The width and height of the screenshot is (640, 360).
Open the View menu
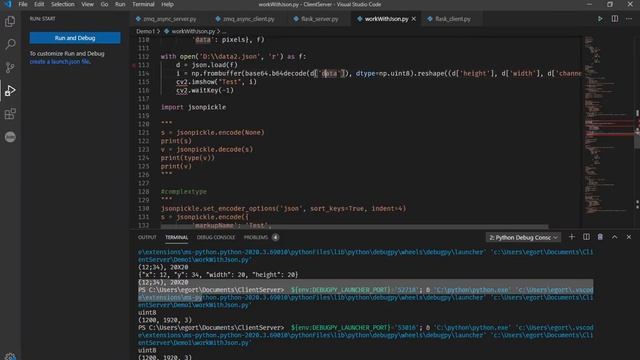click(x=87, y=4)
